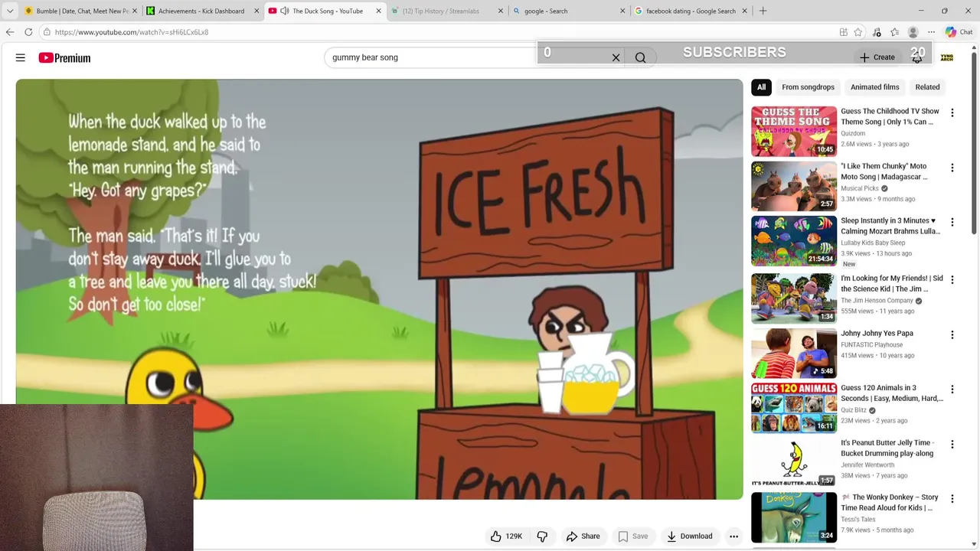This screenshot has width=980, height=551.
Task: Open Guess the Theme Song video thumbnail
Action: pyautogui.click(x=794, y=131)
